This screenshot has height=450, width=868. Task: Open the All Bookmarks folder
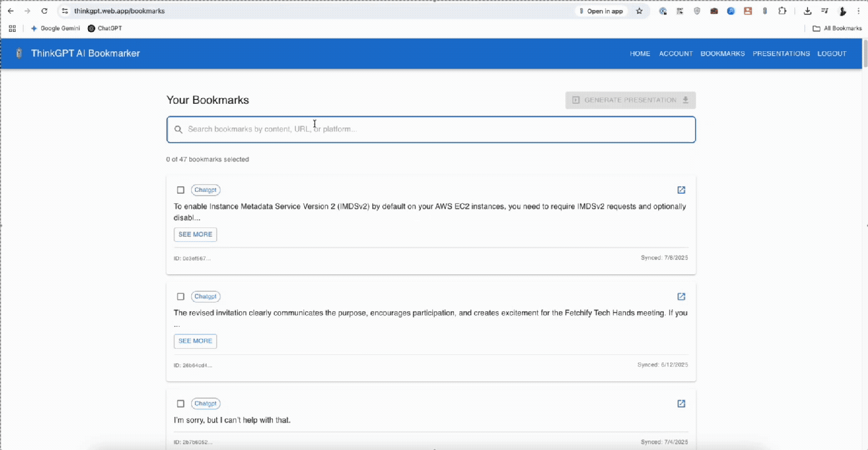pos(837,28)
